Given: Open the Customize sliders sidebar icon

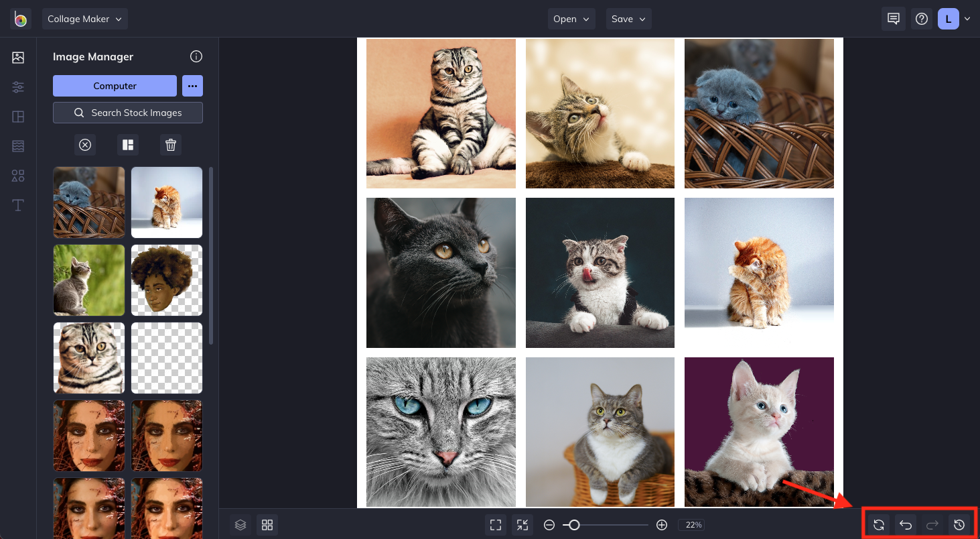Looking at the screenshot, I should pyautogui.click(x=18, y=87).
